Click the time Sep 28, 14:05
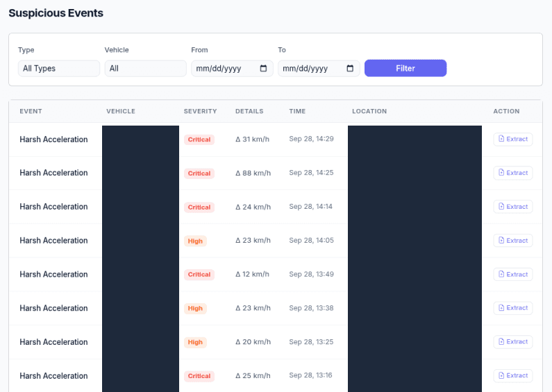Screen dimensions: 552x392 tap(311, 240)
